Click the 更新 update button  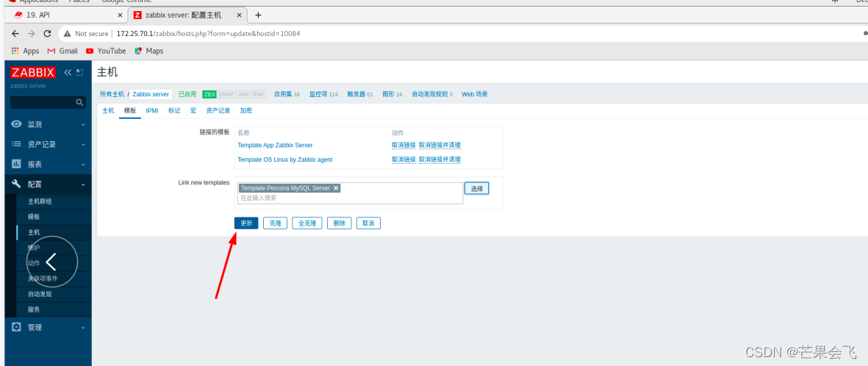coord(245,223)
